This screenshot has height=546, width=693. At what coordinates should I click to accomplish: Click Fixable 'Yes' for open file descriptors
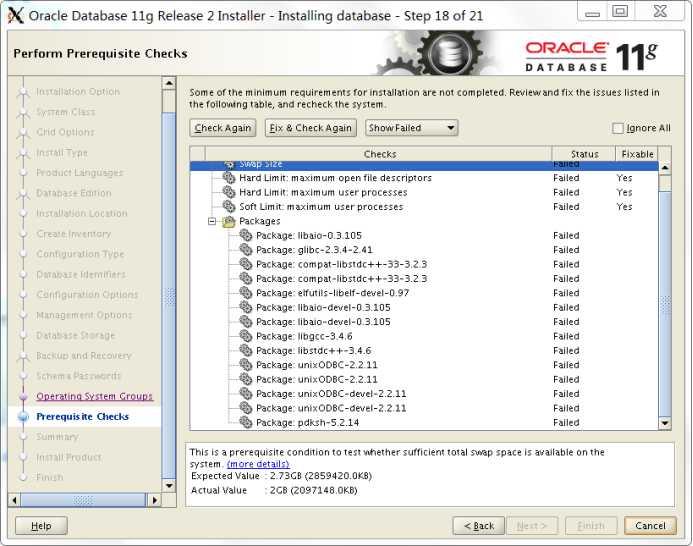coord(624,178)
